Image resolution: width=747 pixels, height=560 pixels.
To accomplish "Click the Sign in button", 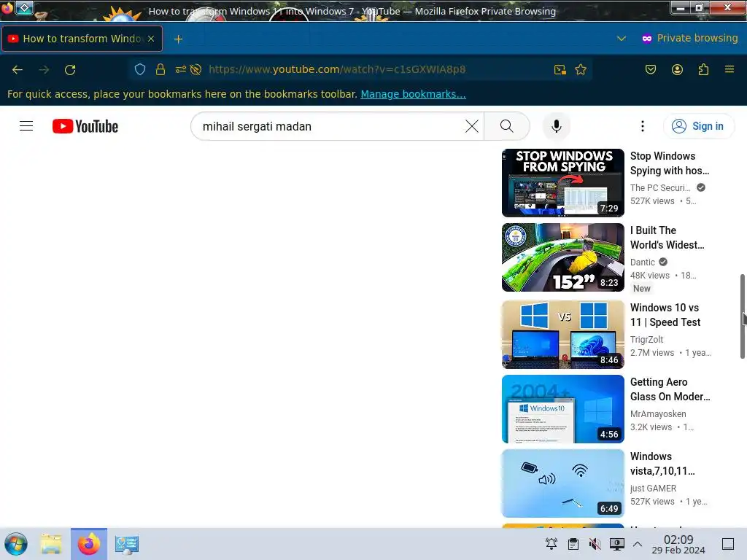I will (698, 126).
